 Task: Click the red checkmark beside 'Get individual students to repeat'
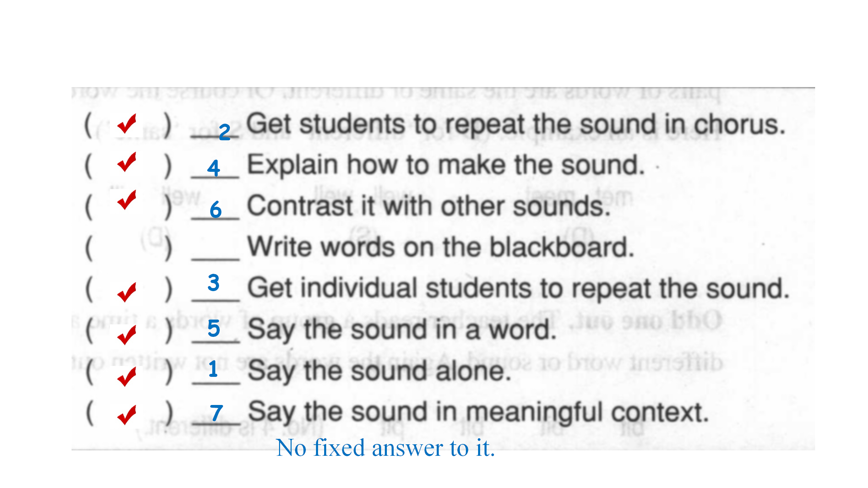[127, 292]
